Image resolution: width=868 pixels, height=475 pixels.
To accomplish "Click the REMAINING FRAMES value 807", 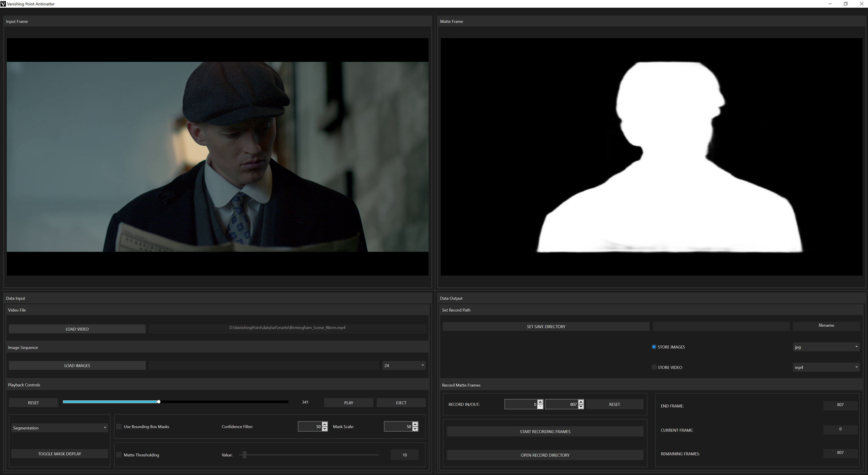I will point(840,453).
